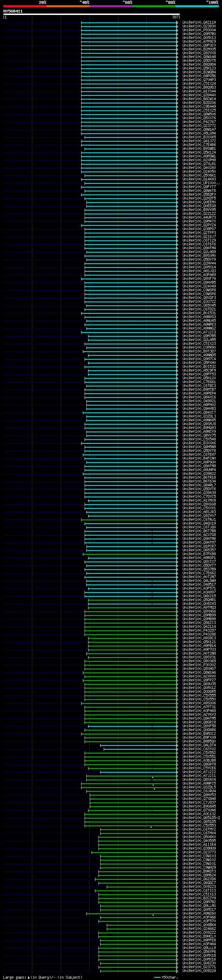
Task: Click label UniRef100_Q5K123
Action: click(x=199, y=68)
